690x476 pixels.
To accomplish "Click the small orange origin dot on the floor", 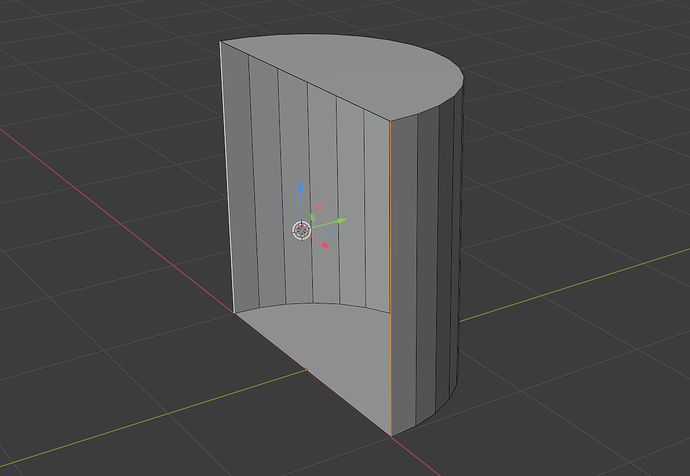I will click(x=306, y=370).
